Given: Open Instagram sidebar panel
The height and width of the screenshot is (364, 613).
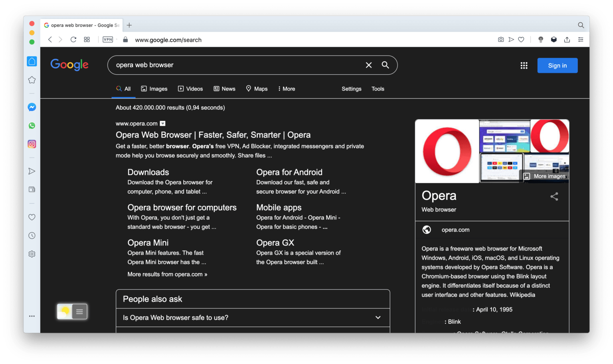Looking at the screenshot, I should 32,144.
